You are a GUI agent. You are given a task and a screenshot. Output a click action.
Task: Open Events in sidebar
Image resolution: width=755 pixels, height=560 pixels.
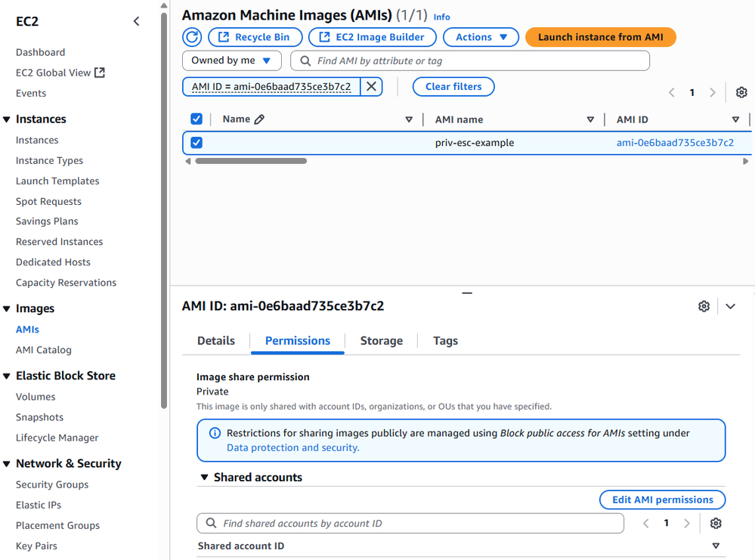pos(31,94)
